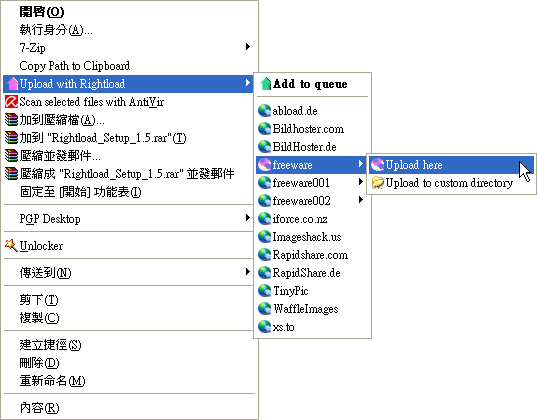Open 內容(R) properties entry

point(129,408)
